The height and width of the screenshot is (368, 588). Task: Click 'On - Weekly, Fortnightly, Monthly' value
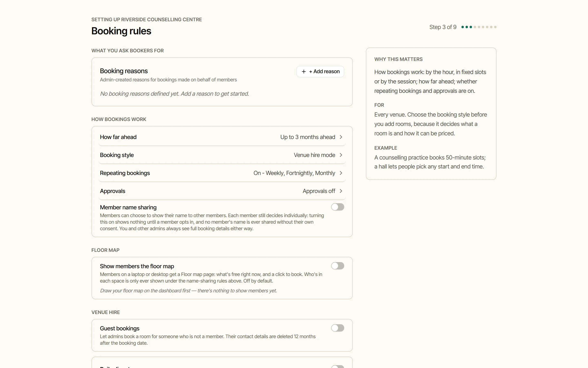294,173
